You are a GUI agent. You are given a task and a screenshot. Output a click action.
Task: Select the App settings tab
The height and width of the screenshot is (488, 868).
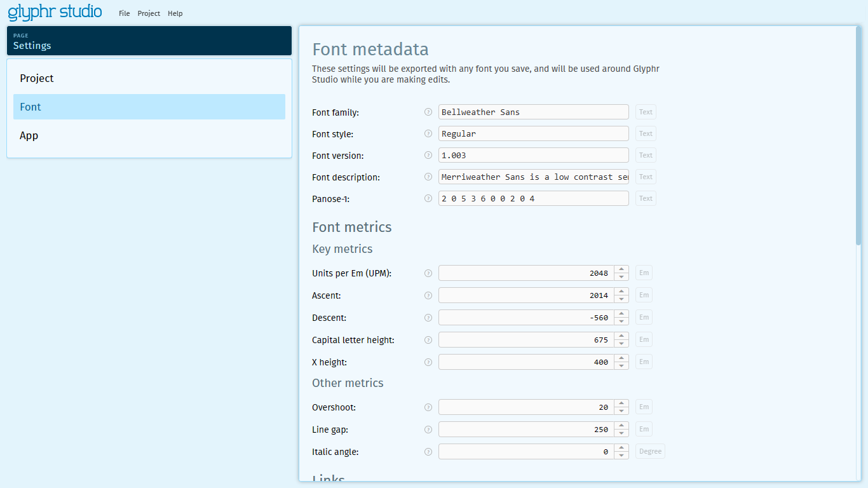click(149, 135)
